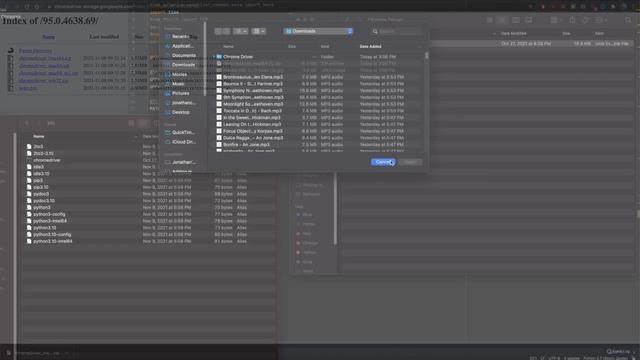Download chromedriver_mac64_m1.zip from the index page
The width and height of the screenshot is (640, 360).
[49, 73]
